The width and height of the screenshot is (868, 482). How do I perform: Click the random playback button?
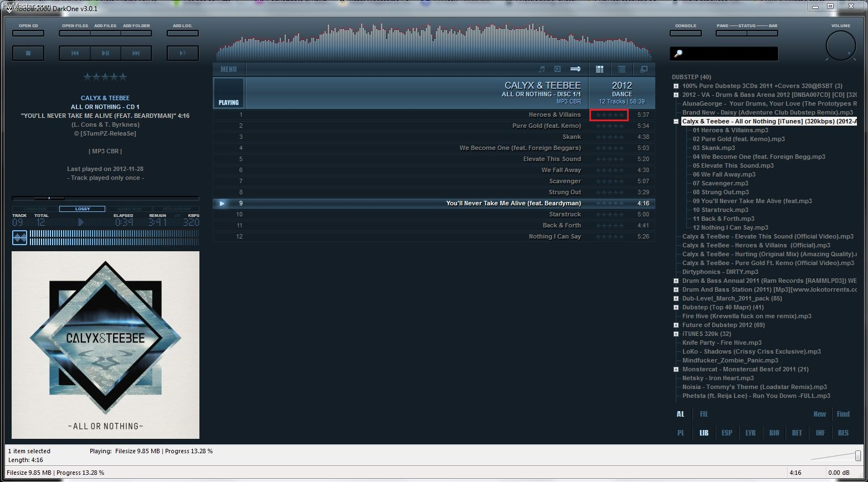tap(183, 53)
